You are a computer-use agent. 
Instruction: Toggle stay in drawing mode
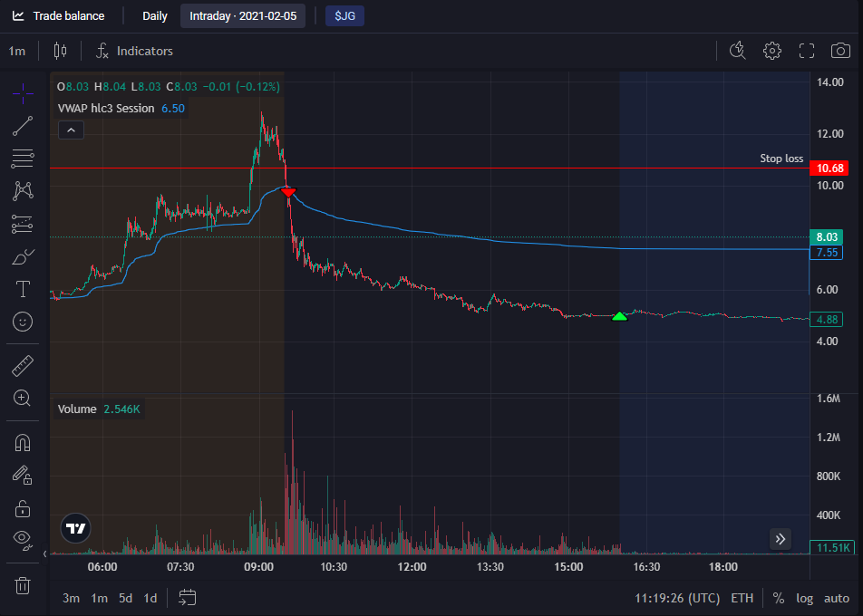tap(23, 476)
